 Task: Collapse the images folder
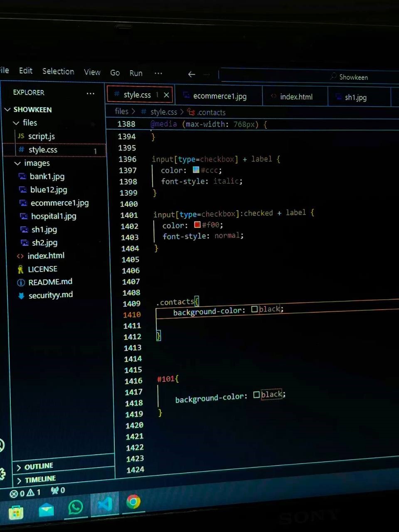(x=17, y=163)
